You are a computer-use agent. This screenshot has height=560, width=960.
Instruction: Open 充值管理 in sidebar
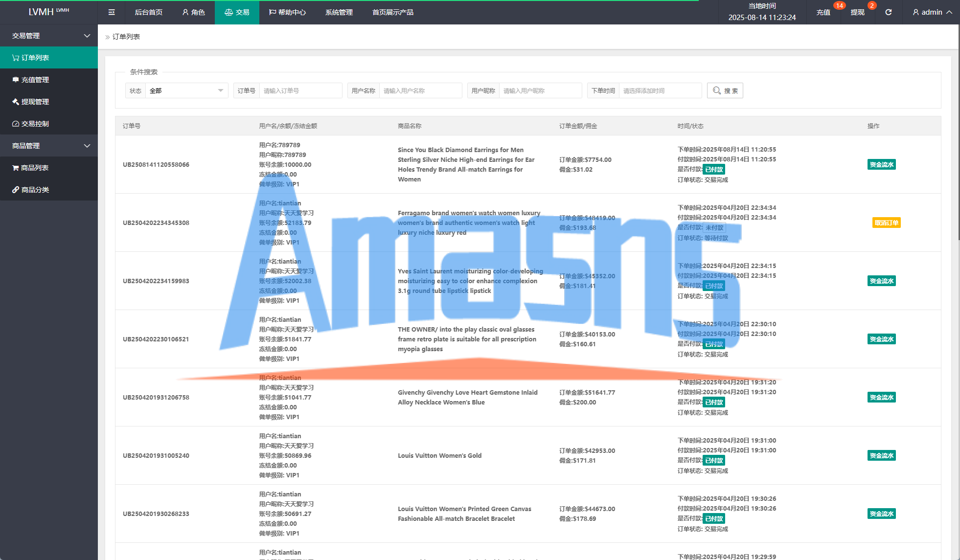tap(35, 80)
